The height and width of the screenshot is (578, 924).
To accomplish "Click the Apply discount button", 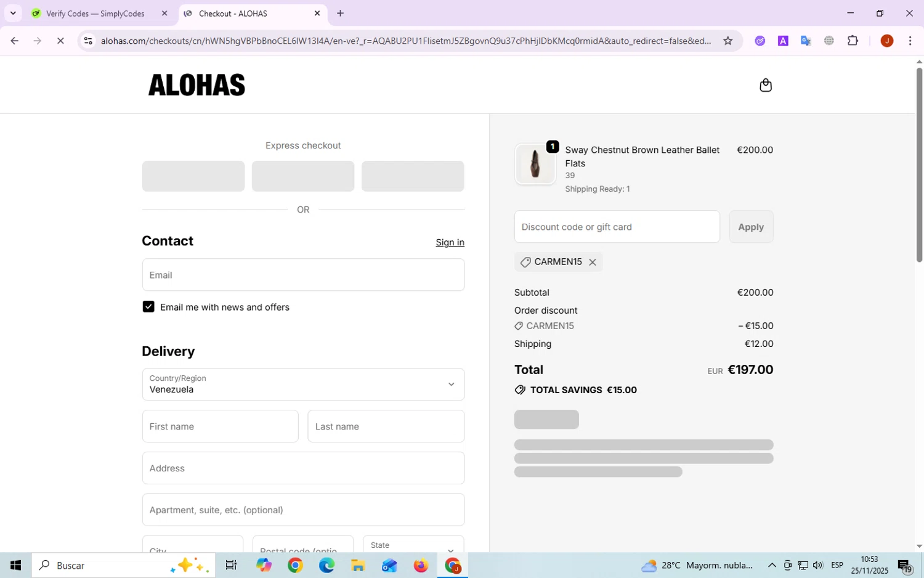I will pyautogui.click(x=751, y=227).
